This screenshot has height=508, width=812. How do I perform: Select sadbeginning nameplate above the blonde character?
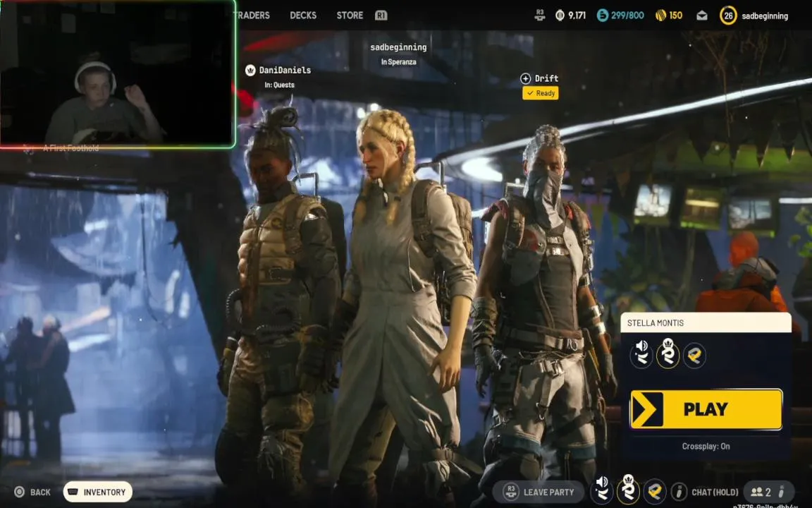(398, 47)
